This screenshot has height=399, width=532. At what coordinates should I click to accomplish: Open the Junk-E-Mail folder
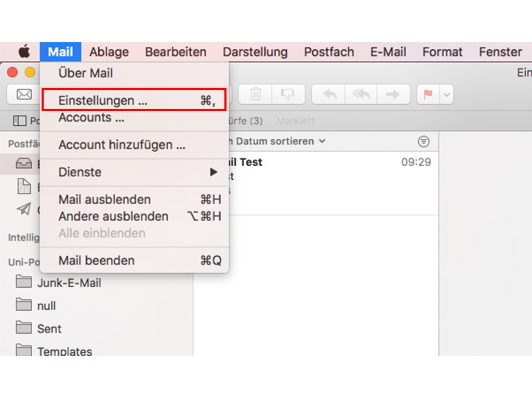click(69, 283)
